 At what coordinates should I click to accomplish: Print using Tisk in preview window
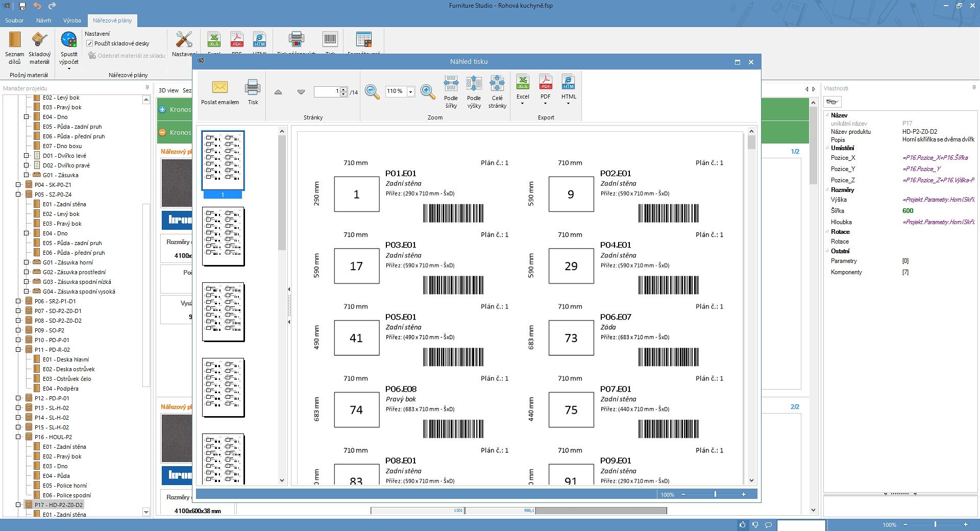(x=253, y=92)
